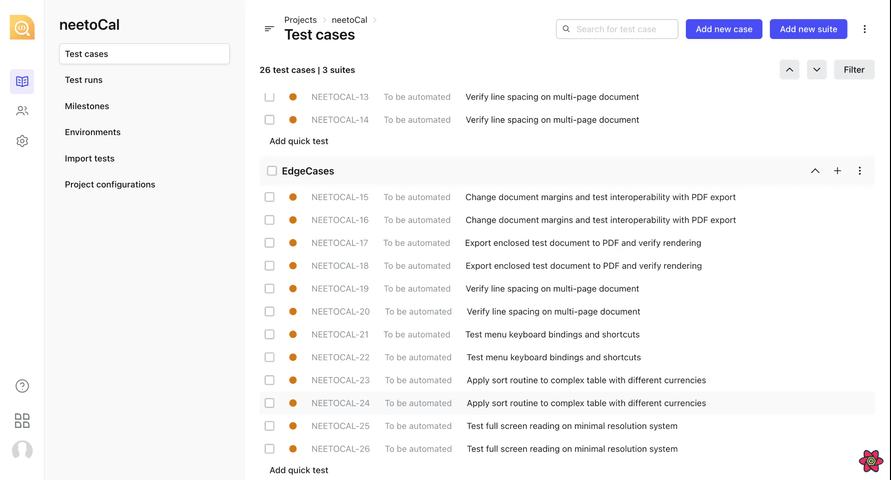891x480 pixels.
Task: Open the settings gear icon
Action: pos(22,141)
